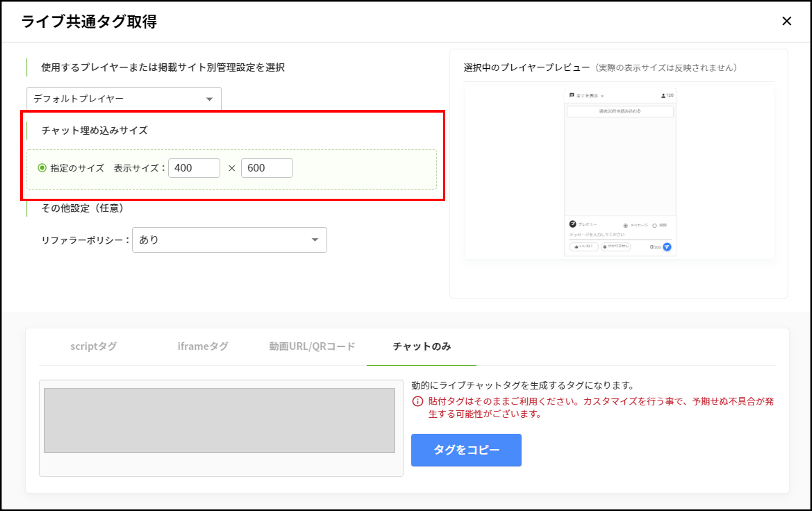
Task: Switch to the iframeタグ tab
Action: (203, 346)
